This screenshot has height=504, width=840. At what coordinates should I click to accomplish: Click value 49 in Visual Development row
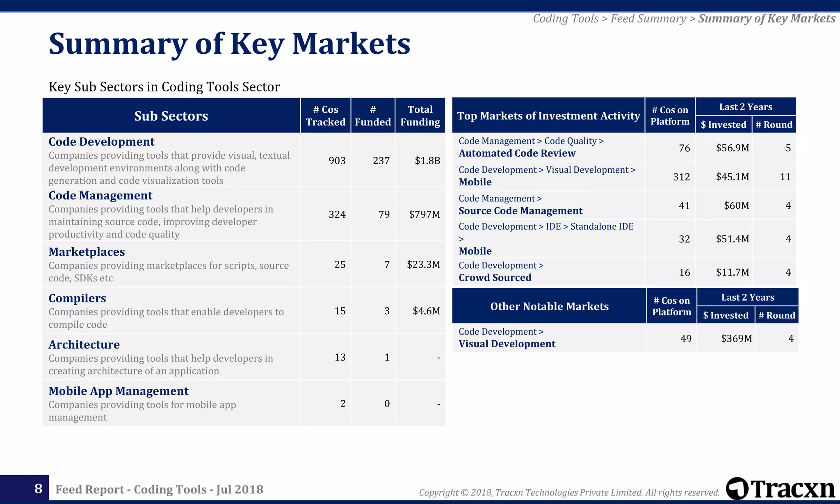click(686, 339)
